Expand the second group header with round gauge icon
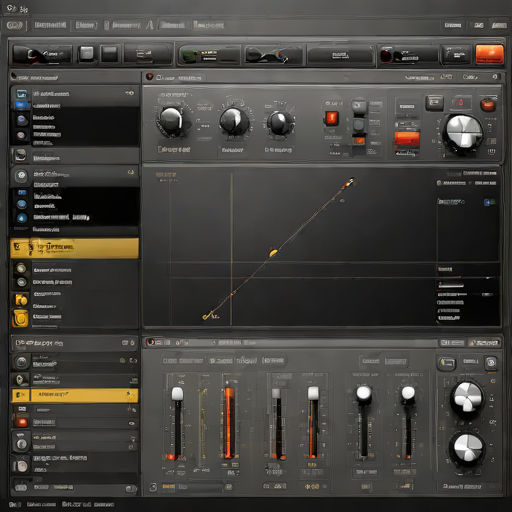Viewport: 512px width, 512px height. (x=74, y=174)
